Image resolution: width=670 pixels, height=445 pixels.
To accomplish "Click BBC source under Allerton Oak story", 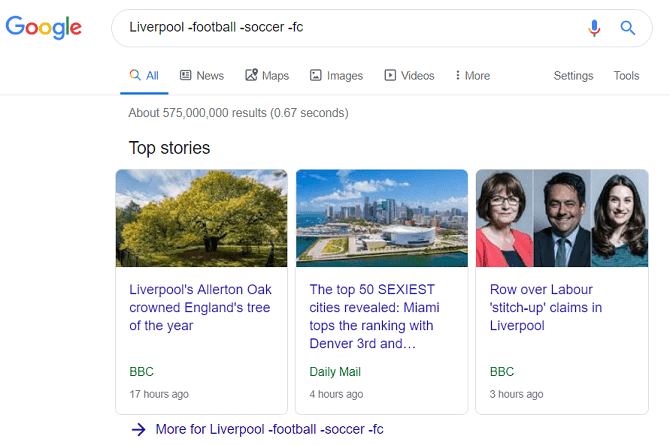I will pyautogui.click(x=141, y=371).
